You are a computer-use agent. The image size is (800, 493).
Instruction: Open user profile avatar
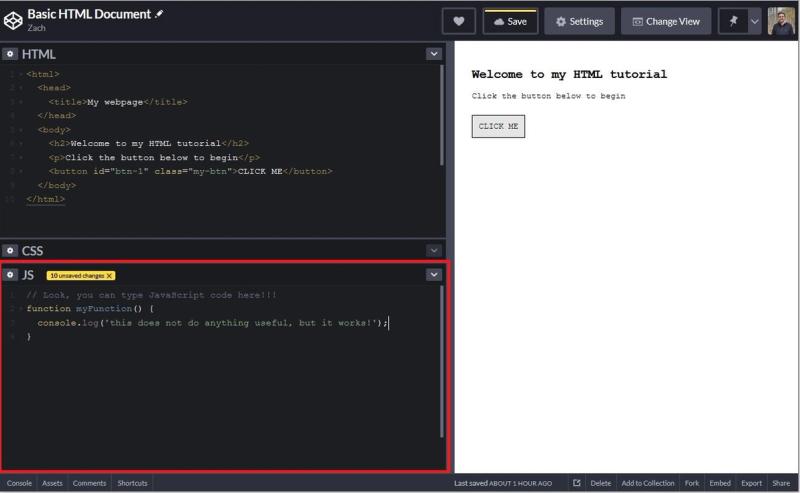pyautogui.click(x=781, y=21)
